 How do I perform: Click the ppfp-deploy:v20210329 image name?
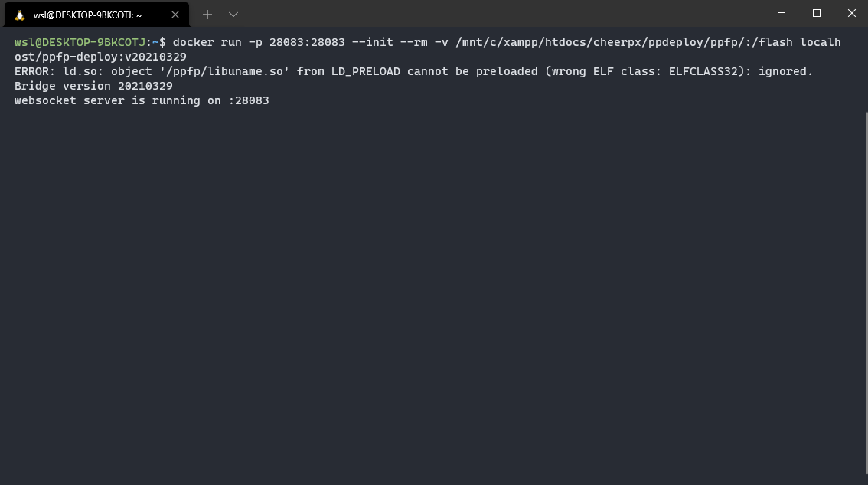click(x=114, y=57)
